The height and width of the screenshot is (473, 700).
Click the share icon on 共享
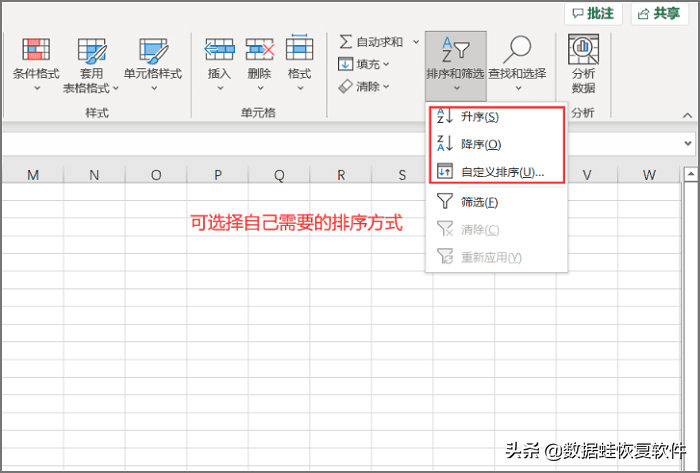coord(643,14)
